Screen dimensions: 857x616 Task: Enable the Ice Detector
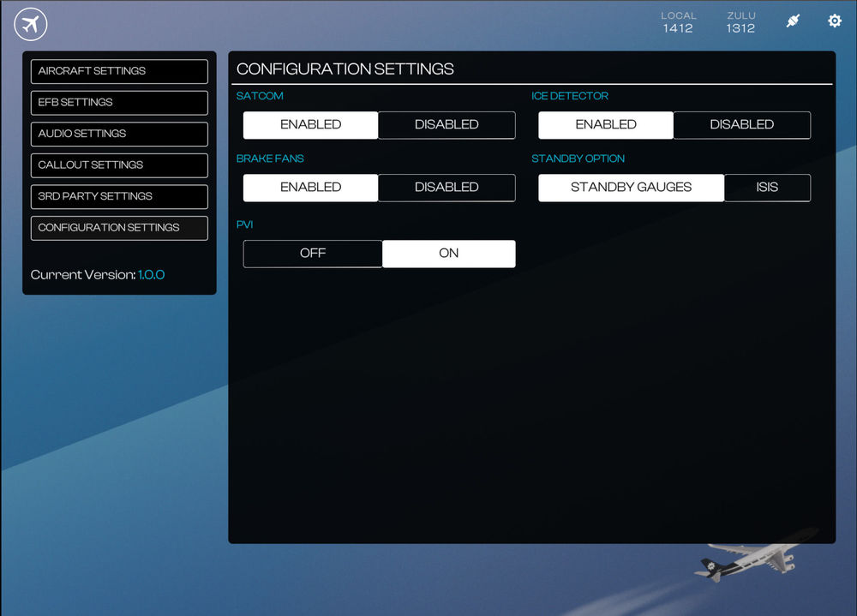click(x=605, y=125)
